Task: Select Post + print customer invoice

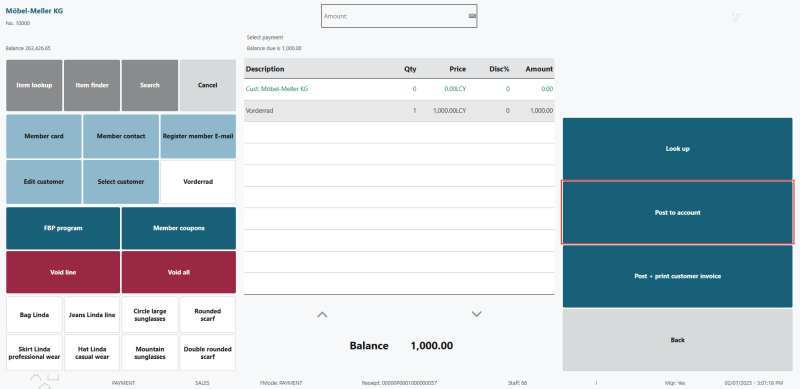Action: (678, 276)
